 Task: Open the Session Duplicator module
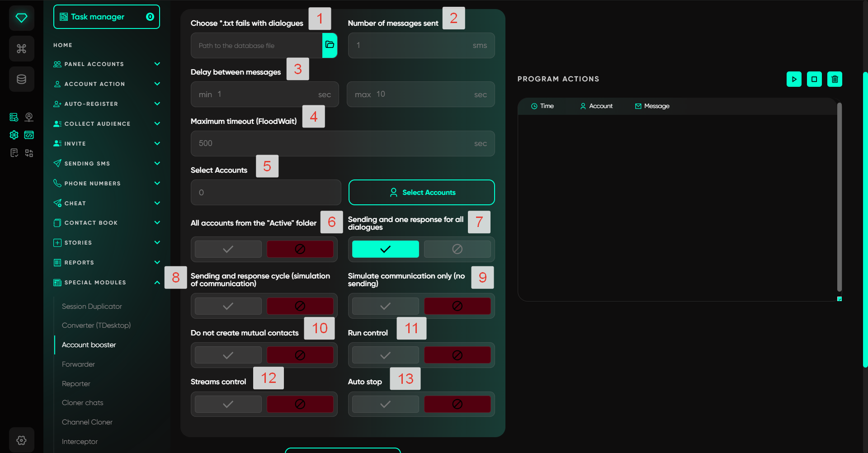[x=92, y=307]
